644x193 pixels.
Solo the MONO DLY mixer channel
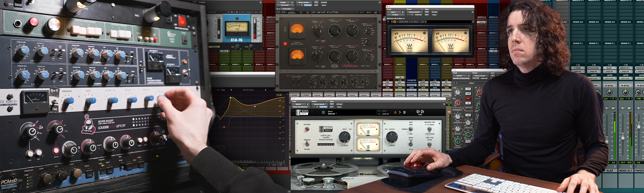622,108
